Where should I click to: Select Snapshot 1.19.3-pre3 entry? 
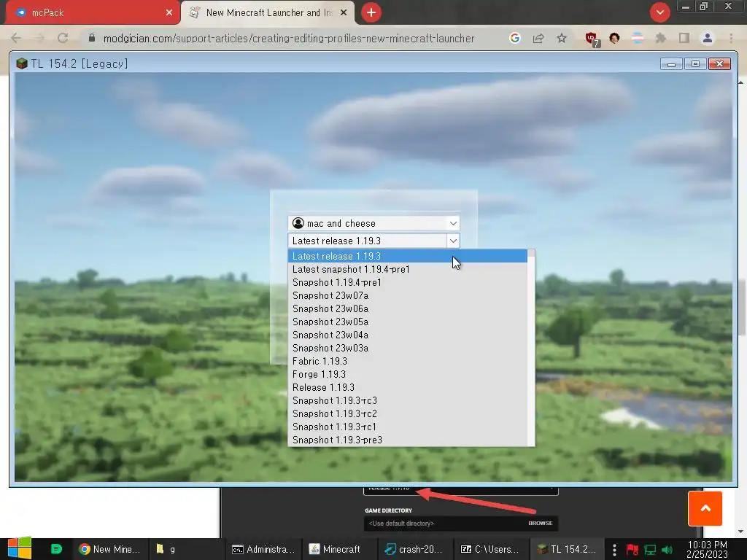(407, 440)
